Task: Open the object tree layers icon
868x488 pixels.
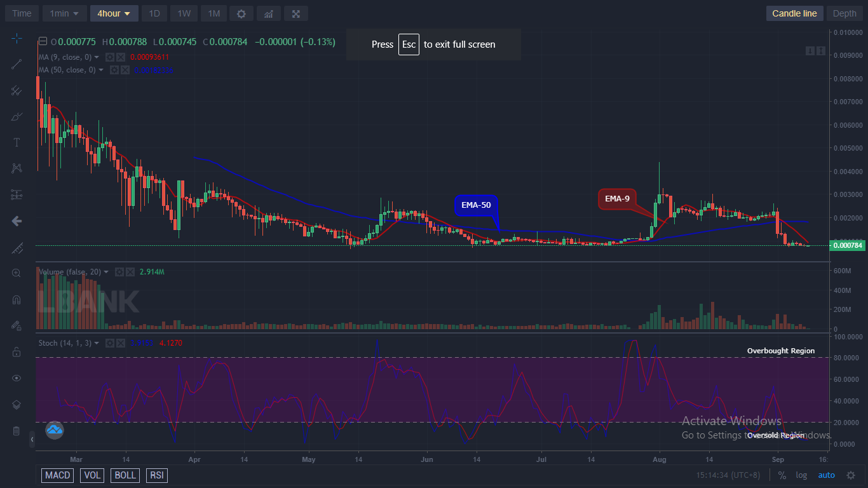Action: pyautogui.click(x=17, y=405)
